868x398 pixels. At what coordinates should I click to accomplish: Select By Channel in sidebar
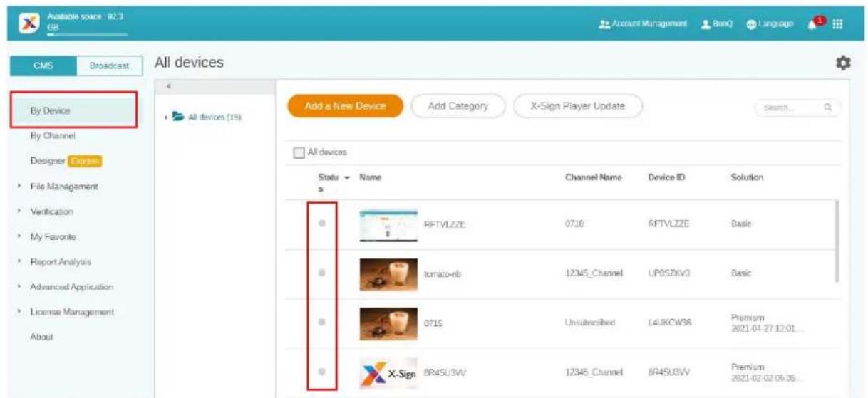(53, 135)
